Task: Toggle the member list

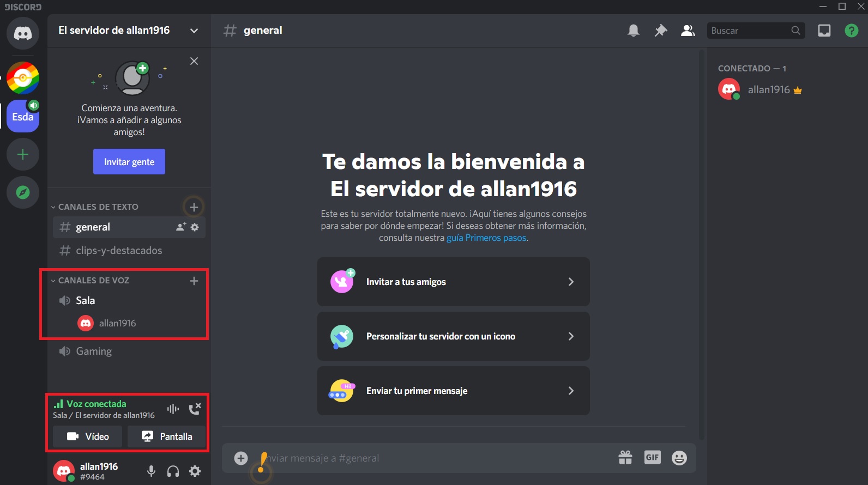Action: 688,31
